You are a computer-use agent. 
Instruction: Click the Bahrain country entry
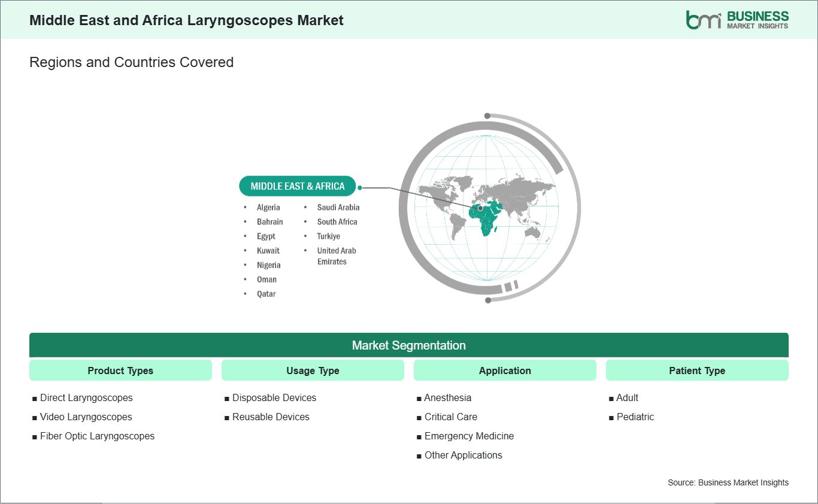[x=270, y=221]
